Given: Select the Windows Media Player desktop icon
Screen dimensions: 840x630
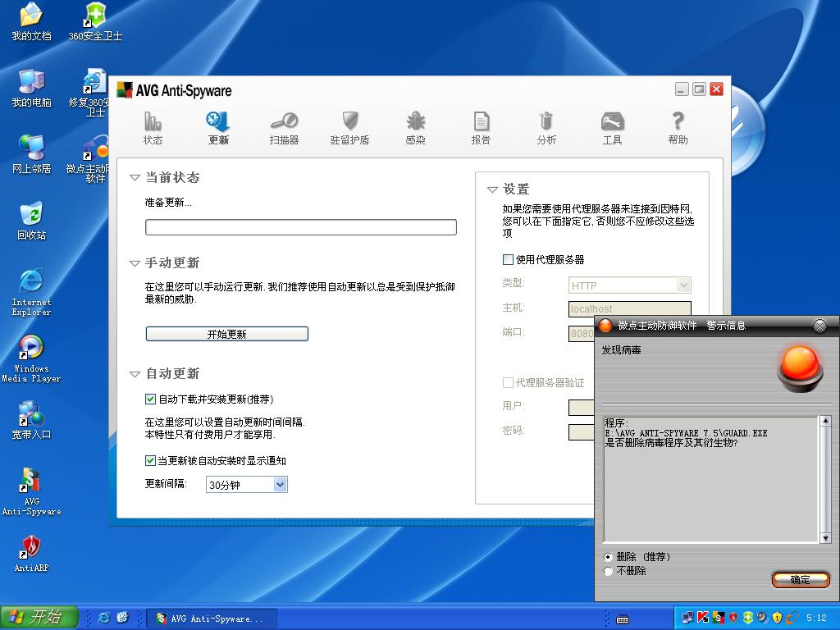Looking at the screenshot, I should (x=32, y=358).
